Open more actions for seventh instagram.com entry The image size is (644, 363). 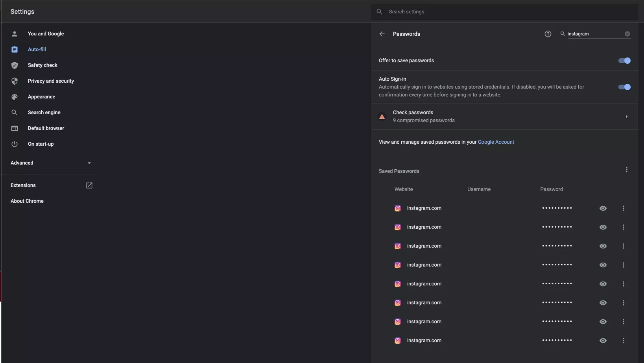click(624, 322)
